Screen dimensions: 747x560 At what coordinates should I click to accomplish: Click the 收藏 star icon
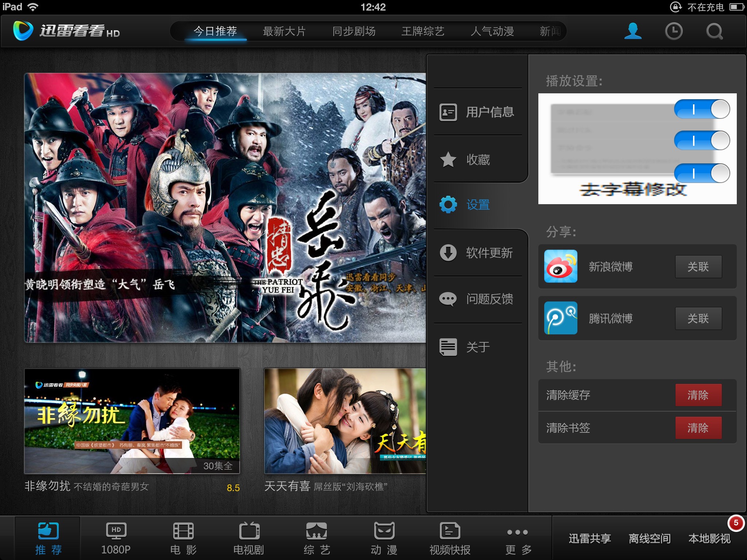click(448, 159)
